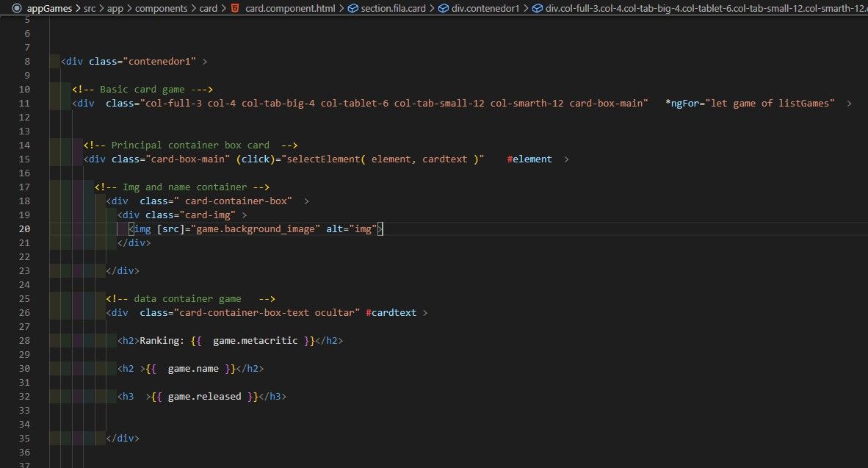Click the cube symbol icon before section.fila.card
This screenshot has height=468, width=868.
[x=352, y=8]
